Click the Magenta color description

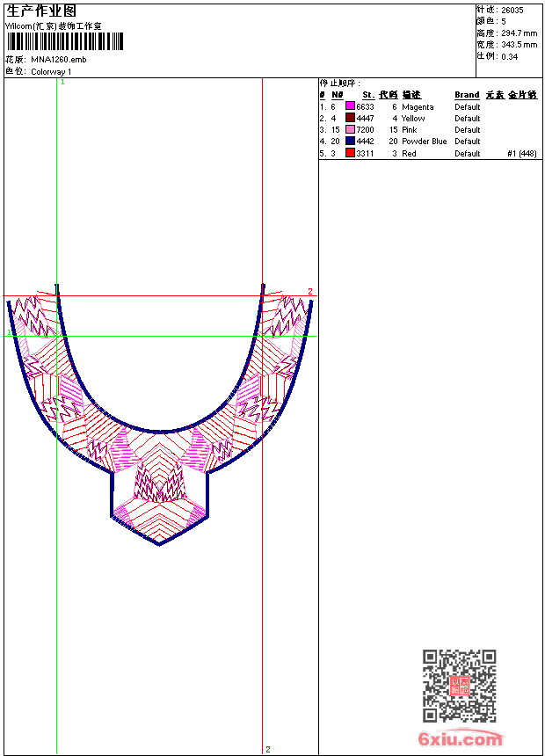click(418, 107)
